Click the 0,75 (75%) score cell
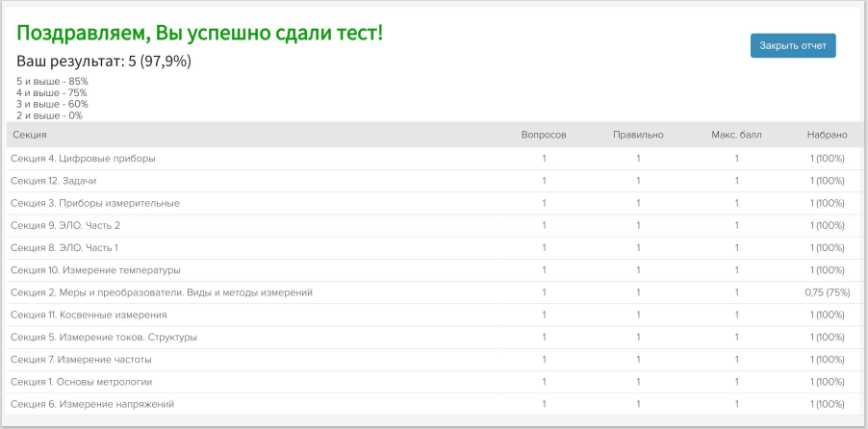This screenshot has height=429, width=868. click(827, 292)
